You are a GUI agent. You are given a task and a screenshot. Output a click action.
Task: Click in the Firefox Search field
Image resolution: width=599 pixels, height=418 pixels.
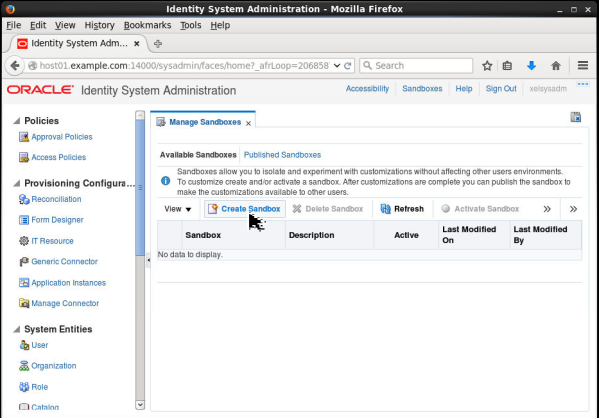pyautogui.click(x=416, y=66)
